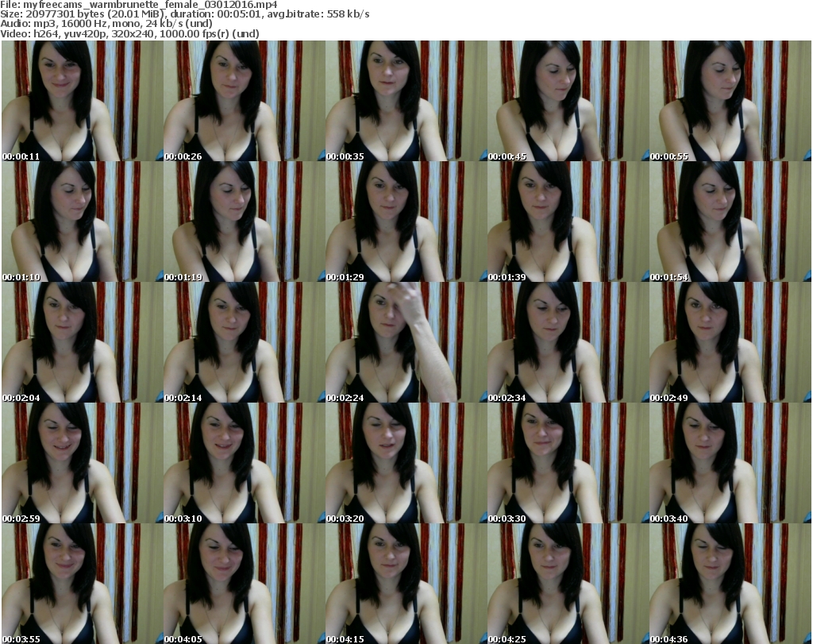Viewport: 813px width, 644px height.
Task: Open the frame at 00:01:29
Action: click(x=406, y=222)
